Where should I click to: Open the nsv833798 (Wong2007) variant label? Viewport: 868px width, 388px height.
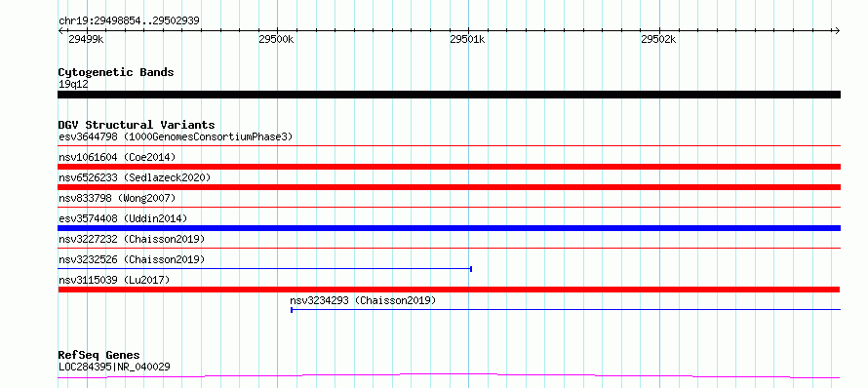pos(117,198)
